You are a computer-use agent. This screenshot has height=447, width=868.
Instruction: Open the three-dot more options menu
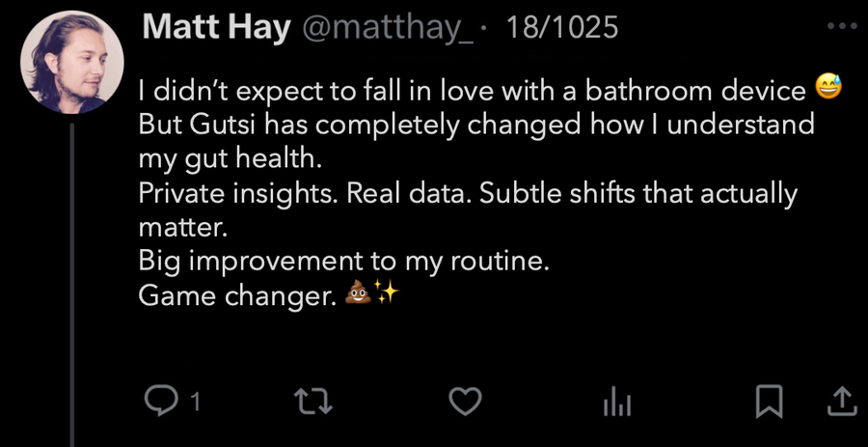click(841, 26)
